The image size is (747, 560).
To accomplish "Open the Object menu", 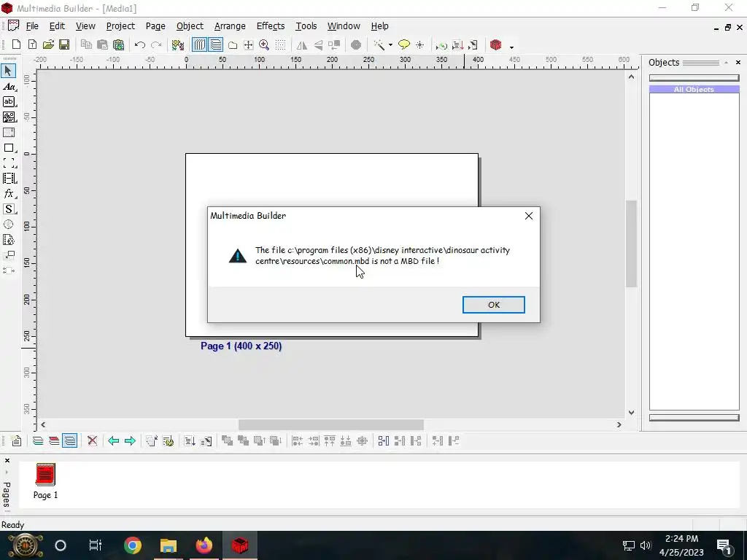I will tap(190, 26).
